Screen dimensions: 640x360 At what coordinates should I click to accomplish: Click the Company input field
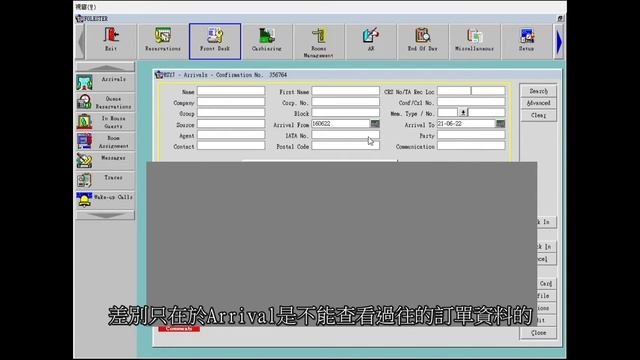(231, 102)
